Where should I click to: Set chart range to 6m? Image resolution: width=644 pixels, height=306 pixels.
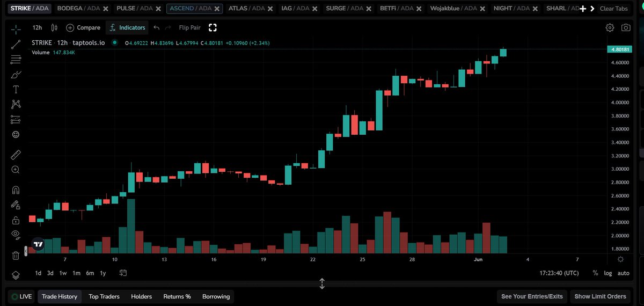point(90,273)
